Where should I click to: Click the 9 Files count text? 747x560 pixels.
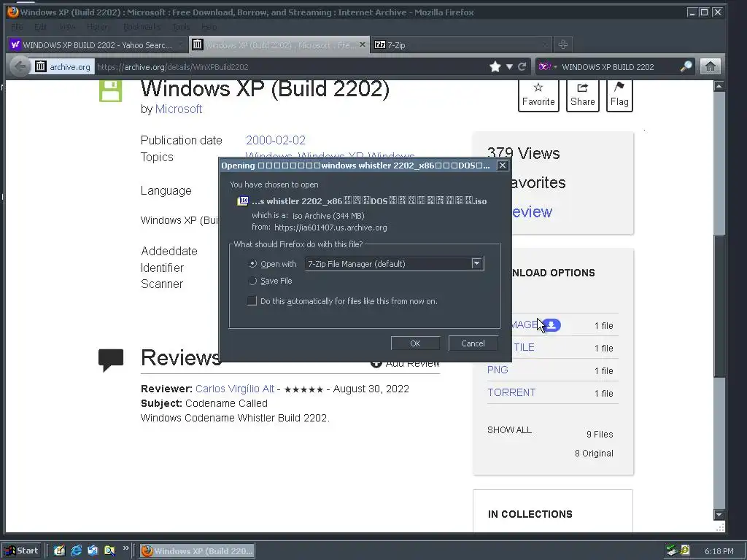(x=600, y=435)
